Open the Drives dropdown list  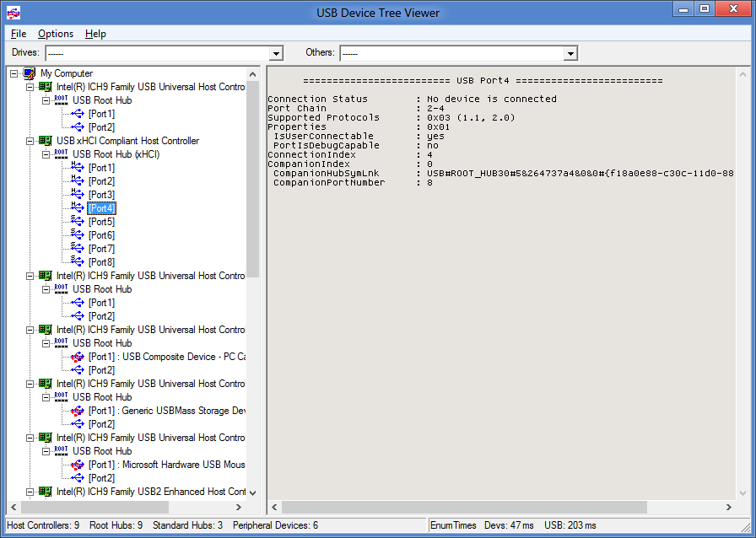click(276, 52)
